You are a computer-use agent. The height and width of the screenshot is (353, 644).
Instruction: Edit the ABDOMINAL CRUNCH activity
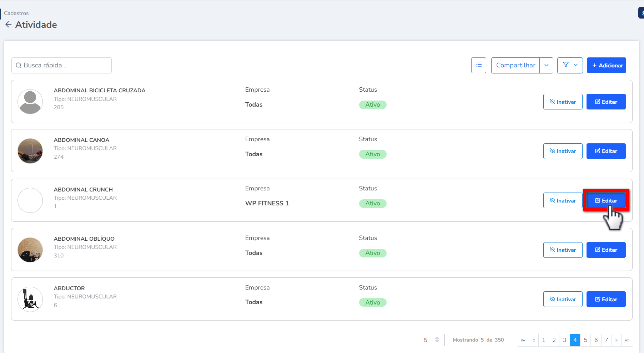(x=606, y=200)
